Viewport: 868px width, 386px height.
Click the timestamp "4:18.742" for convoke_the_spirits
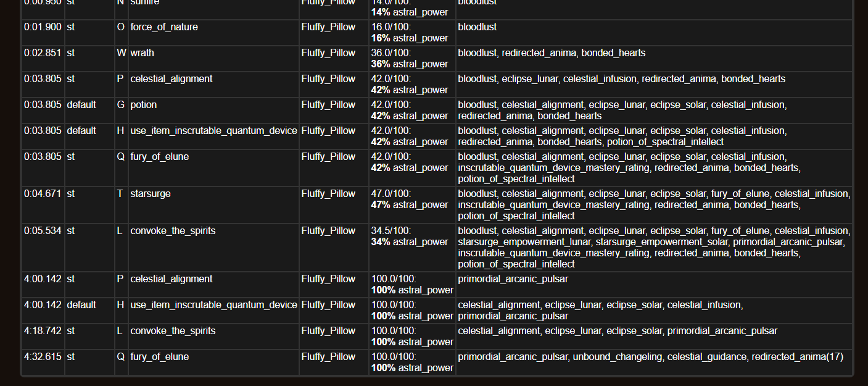[x=43, y=330]
